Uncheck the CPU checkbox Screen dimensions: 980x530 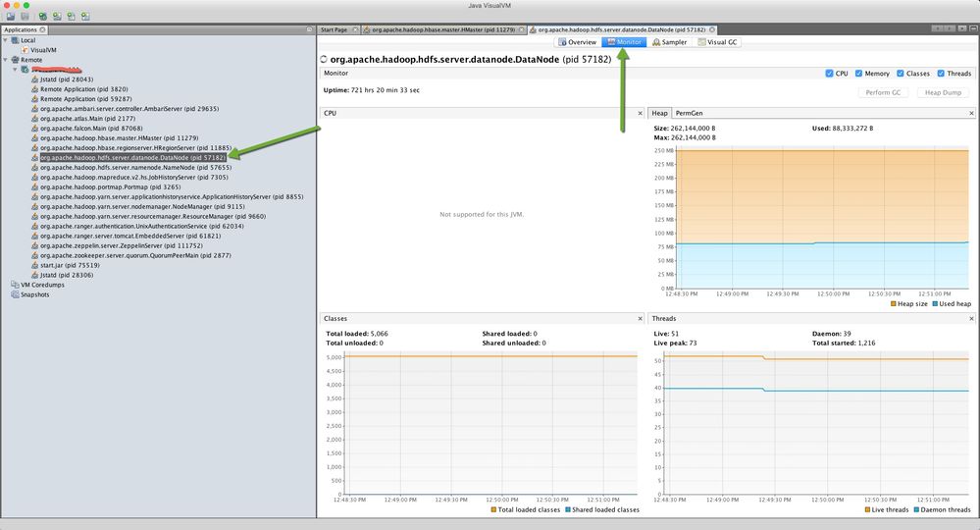point(830,73)
